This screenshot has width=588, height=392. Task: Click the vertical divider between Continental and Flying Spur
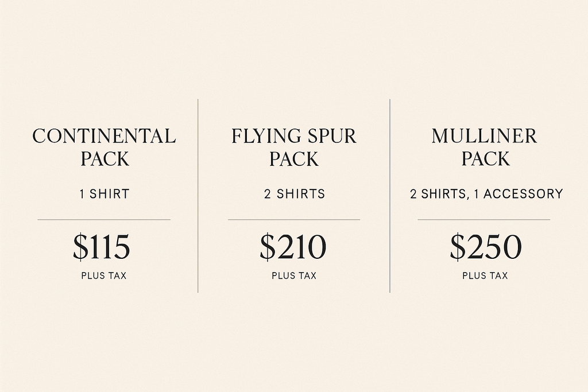pos(198,195)
